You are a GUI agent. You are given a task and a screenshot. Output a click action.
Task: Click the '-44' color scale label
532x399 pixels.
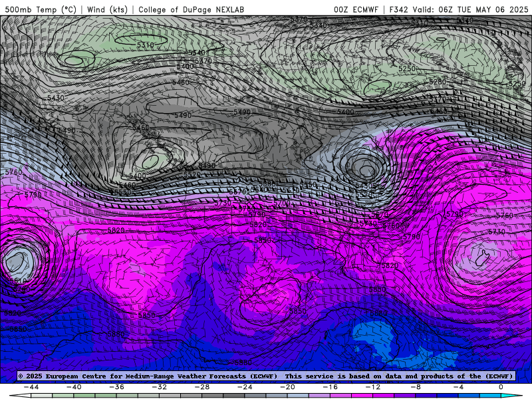pos(31,387)
